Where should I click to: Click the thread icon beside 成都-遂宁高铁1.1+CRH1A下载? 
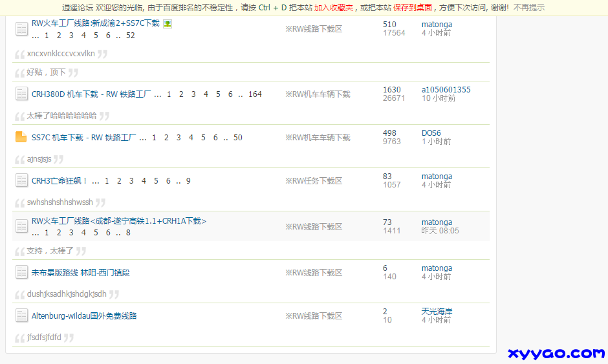[x=21, y=226]
